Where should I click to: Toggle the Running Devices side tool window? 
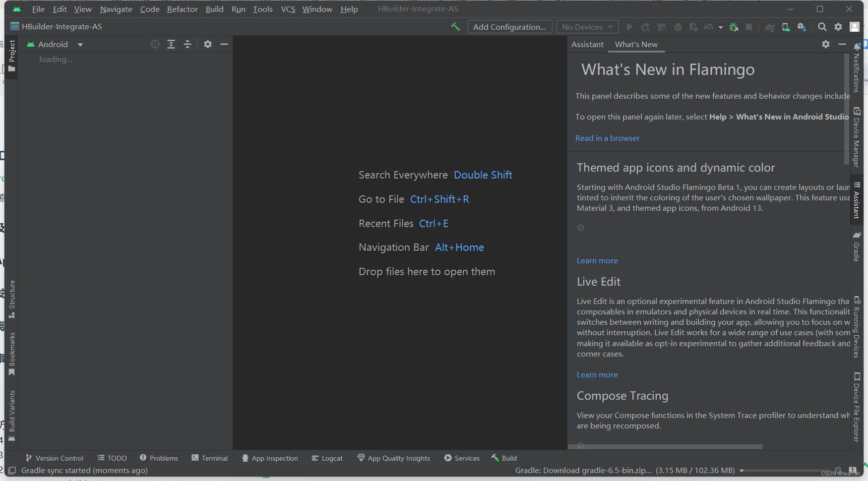pyautogui.click(x=857, y=327)
